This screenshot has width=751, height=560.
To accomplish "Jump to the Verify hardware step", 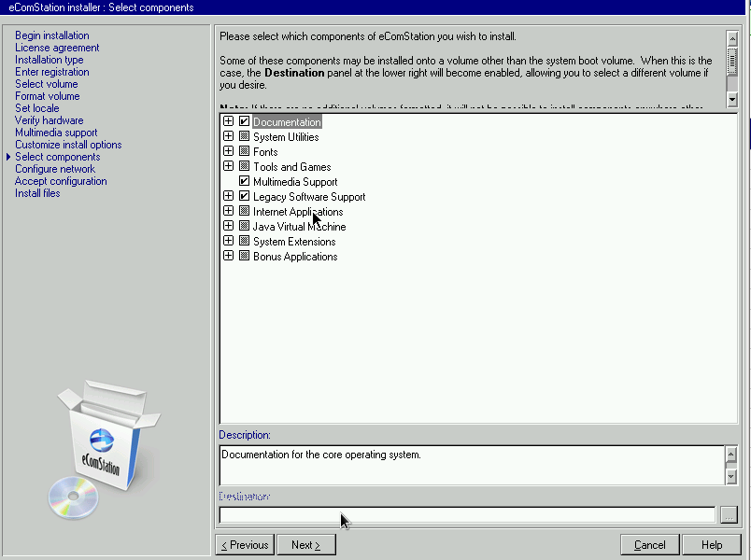I will (49, 120).
